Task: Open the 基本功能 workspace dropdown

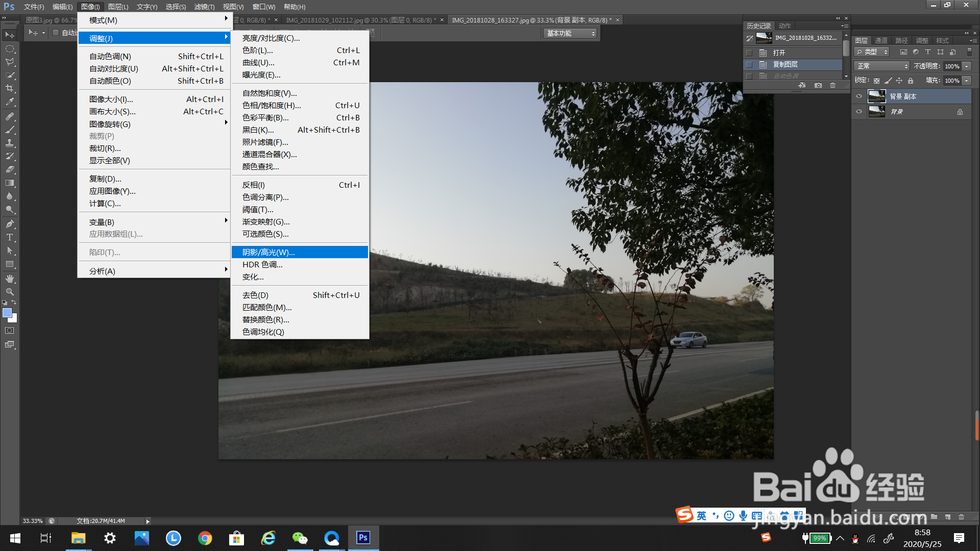Action: (x=571, y=33)
